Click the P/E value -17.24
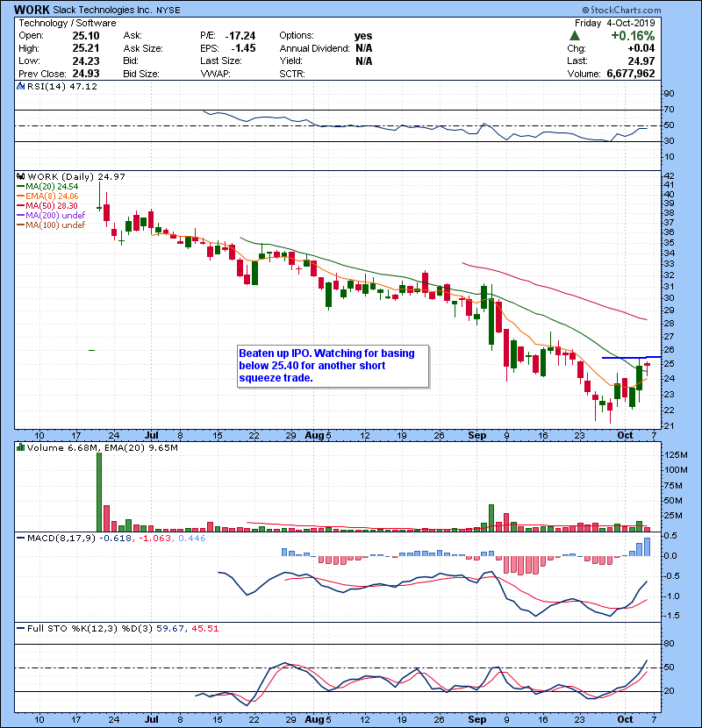The image size is (702, 728). tap(240, 36)
